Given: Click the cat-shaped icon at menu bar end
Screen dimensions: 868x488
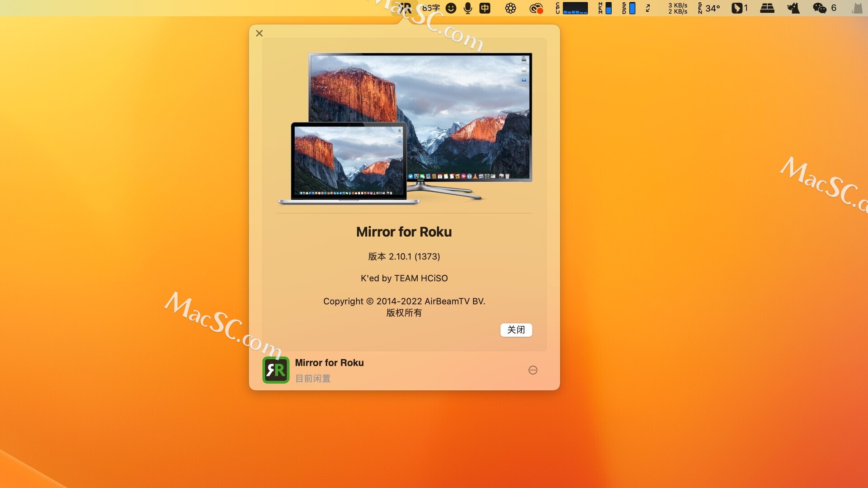Looking at the screenshot, I should coord(857,8).
